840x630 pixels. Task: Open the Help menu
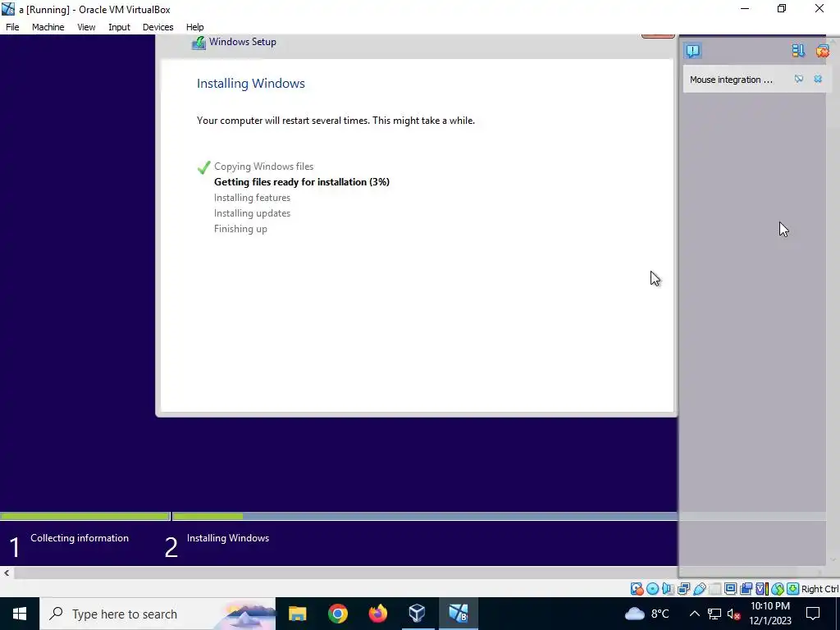click(195, 27)
